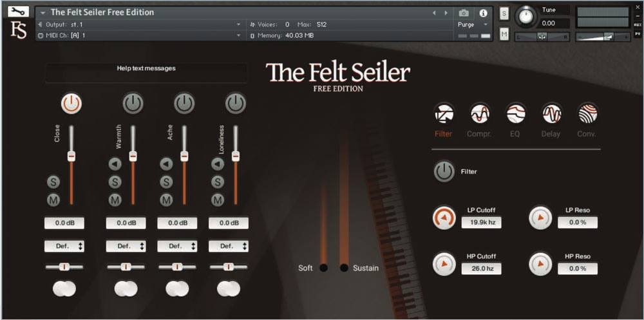
Task: Select the EQ effect icon
Action: pos(516,114)
